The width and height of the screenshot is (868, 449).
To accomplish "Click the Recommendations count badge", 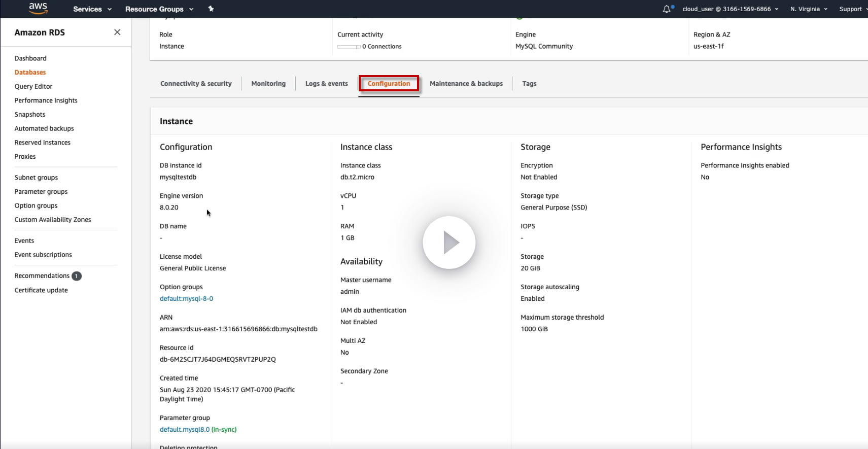I will pos(77,276).
